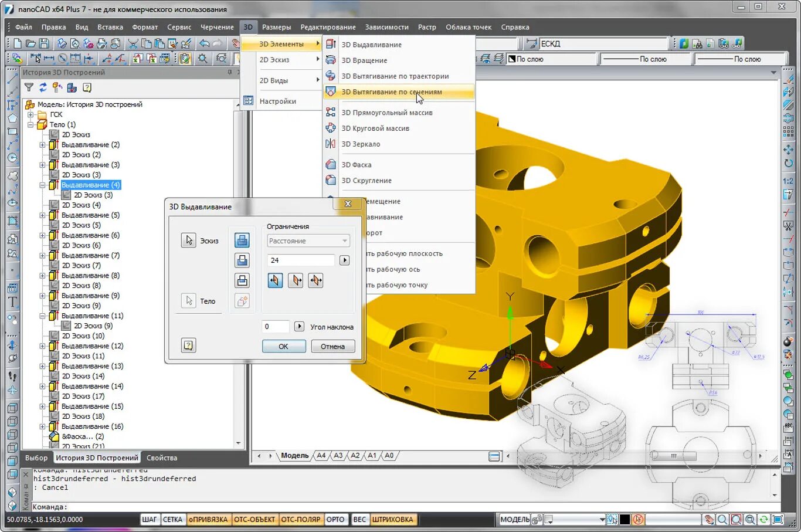Open the Черчение menu
The image size is (801, 532).
217,27
